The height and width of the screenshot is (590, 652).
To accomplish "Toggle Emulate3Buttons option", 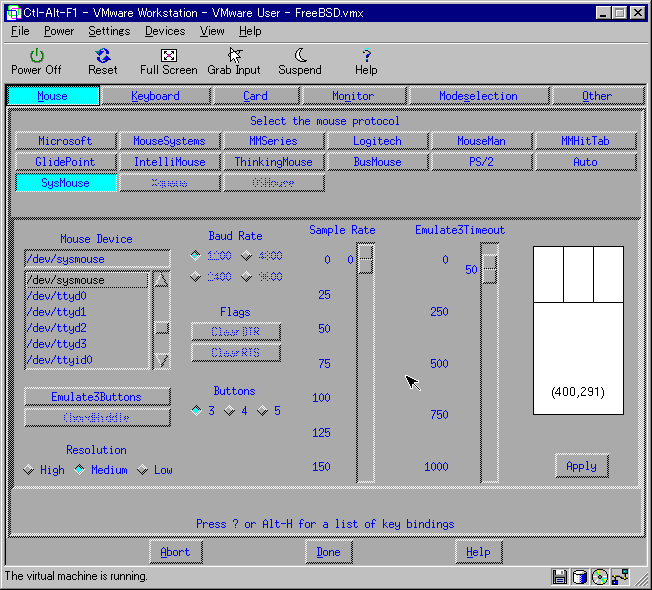I will (x=97, y=397).
